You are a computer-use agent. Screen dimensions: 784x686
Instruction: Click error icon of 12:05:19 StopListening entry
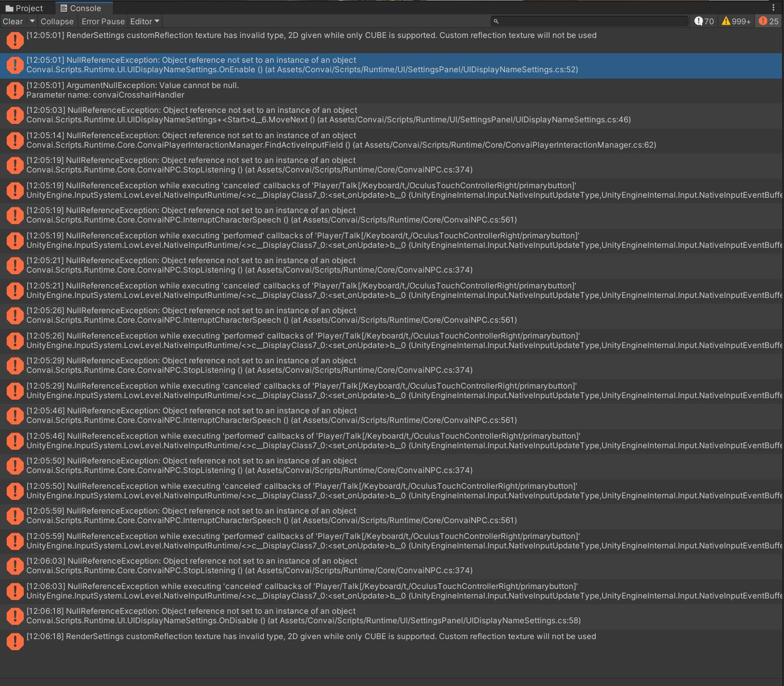[15, 165]
